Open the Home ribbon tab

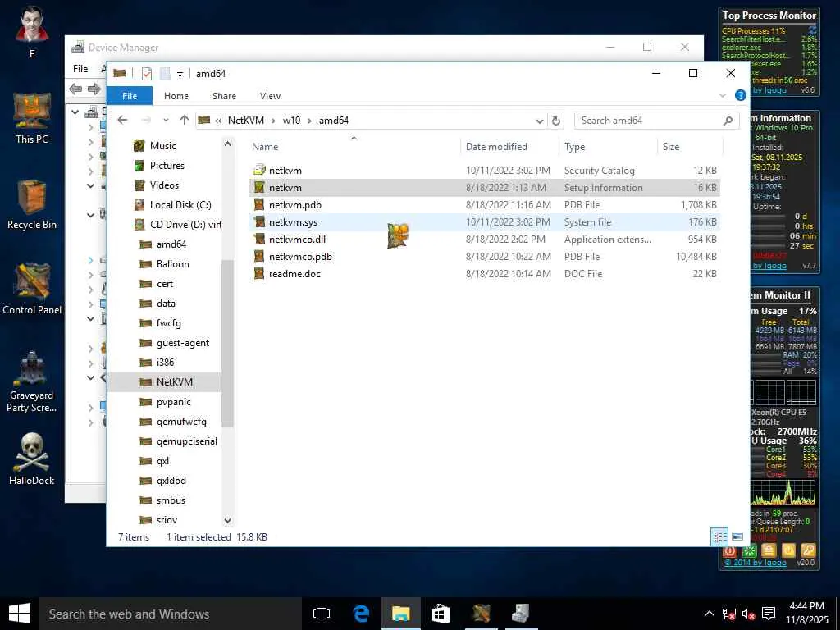pos(176,95)
